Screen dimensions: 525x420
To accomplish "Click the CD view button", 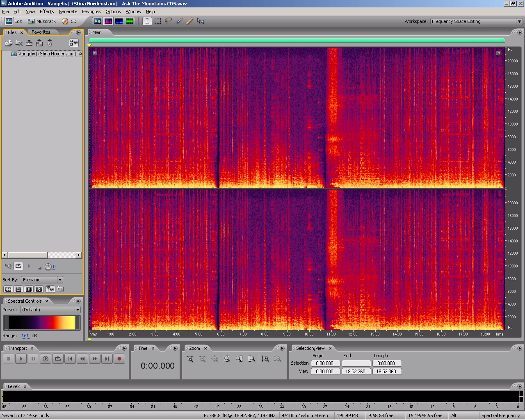I will point(69,21).
